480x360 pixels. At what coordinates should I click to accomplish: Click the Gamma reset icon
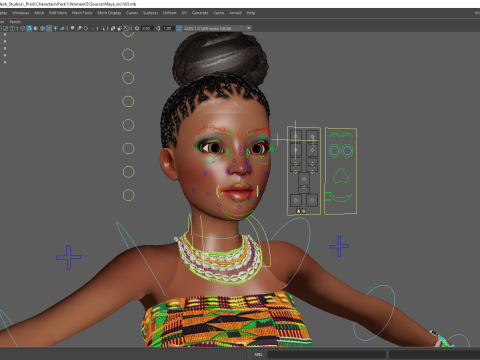(158, 28)
